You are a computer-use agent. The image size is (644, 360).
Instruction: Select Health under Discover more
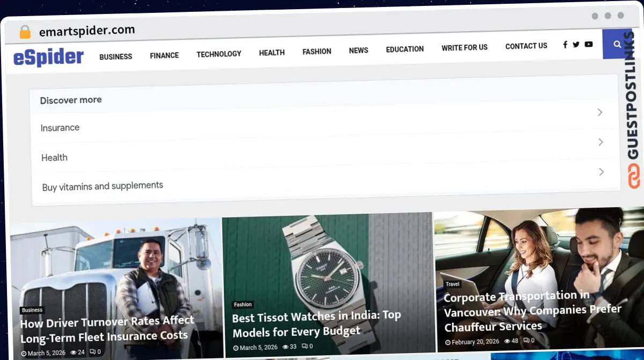54,157
